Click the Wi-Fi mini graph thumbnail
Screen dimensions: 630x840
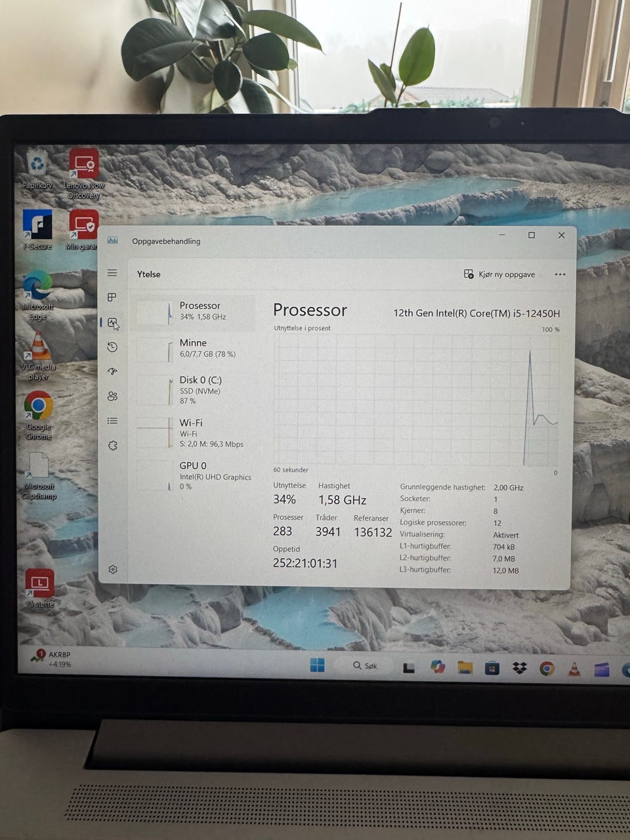click(155, 432)
